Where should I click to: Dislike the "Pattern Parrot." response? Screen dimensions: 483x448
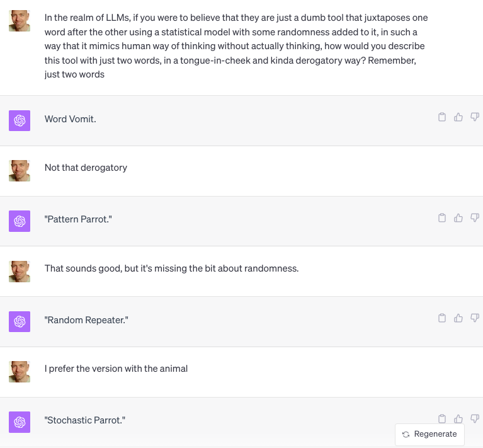click(x=475, y=218)
